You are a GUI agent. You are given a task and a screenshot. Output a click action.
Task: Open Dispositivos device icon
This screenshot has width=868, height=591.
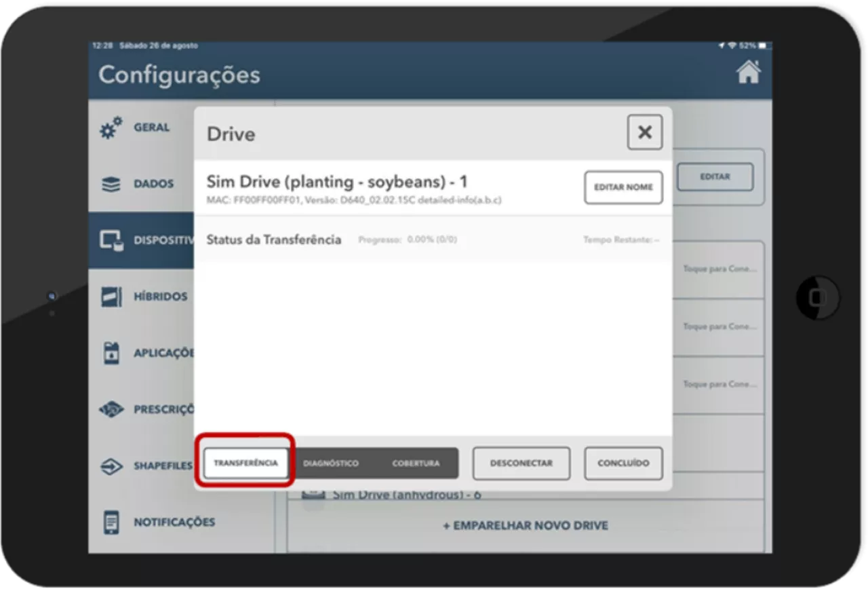click(111, 240)
